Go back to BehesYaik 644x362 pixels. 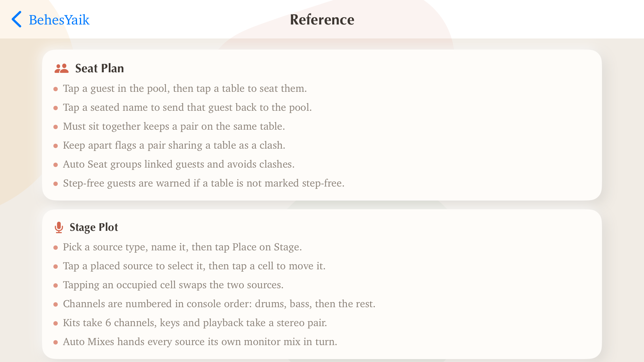(x=50, y=20)
